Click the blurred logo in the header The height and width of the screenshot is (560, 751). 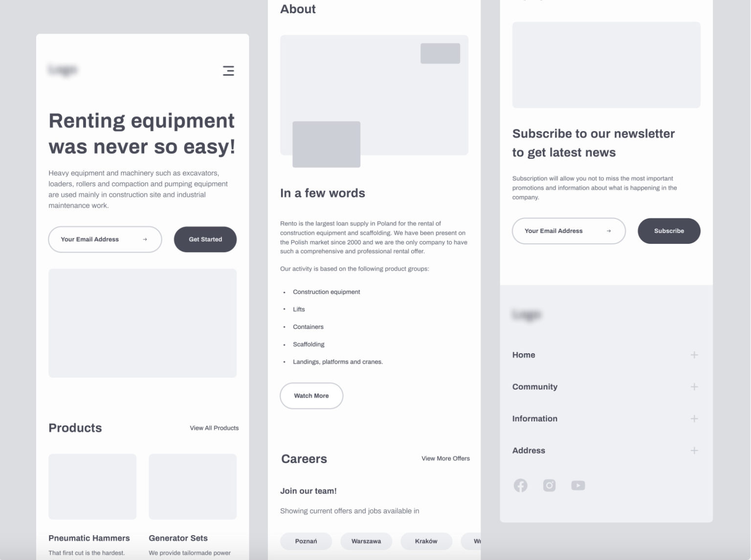(x=63, y=69)
